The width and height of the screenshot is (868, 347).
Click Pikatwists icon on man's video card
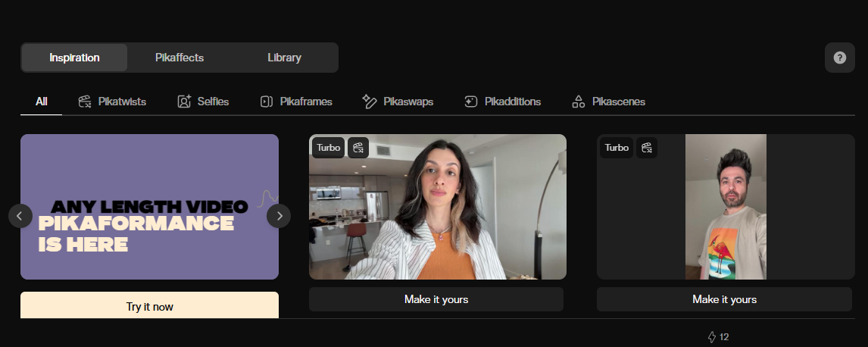click(x=647, y=148)
